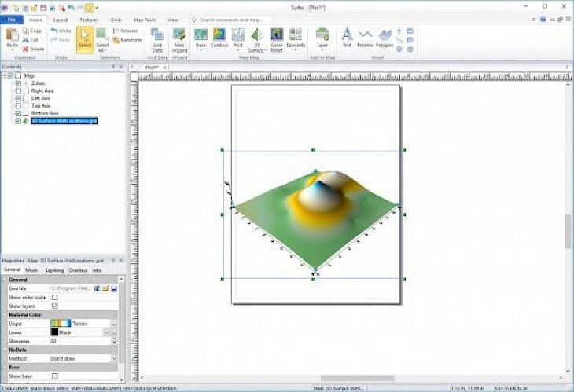Activate the Select pointer tool

pyautogui.click(x=85, y=39)
